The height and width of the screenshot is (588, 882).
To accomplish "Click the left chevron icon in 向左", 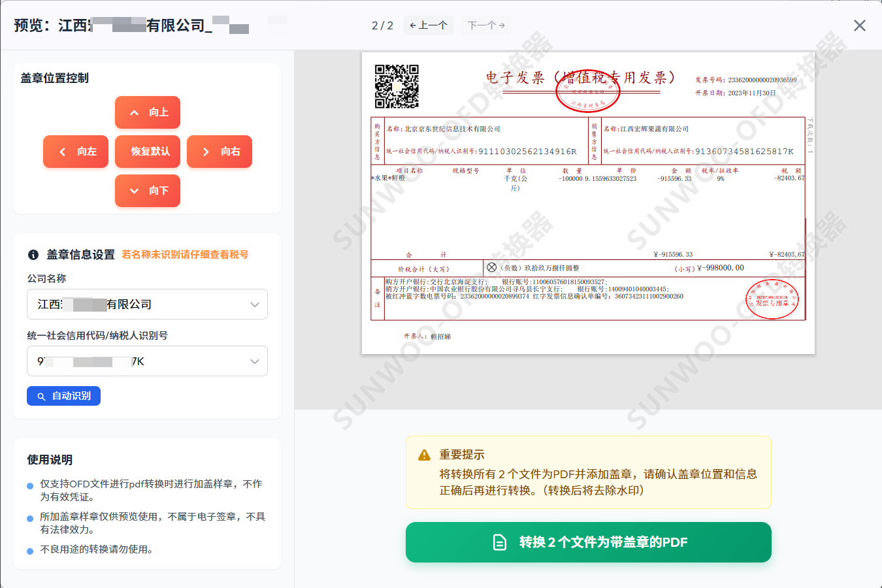I will (x=63, y=152).
